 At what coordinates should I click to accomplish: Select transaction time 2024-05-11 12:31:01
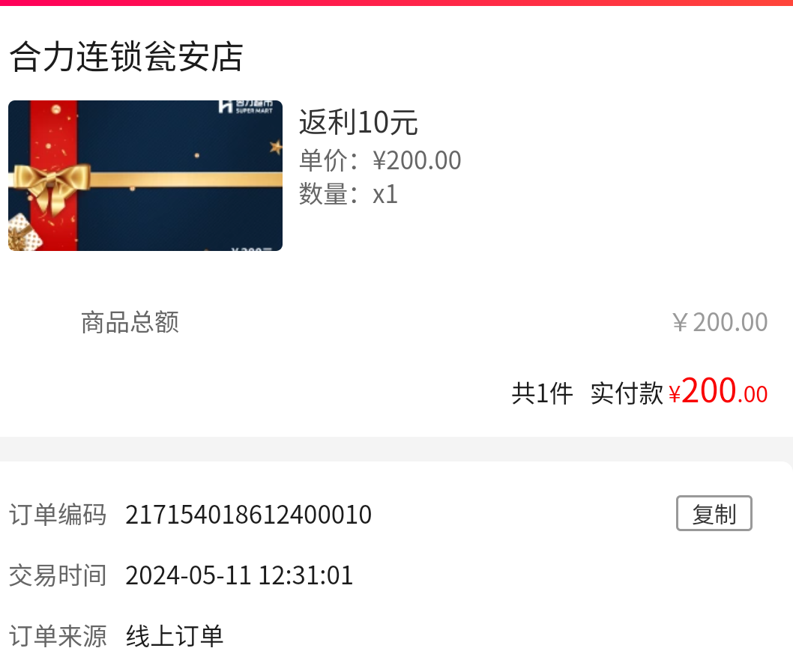(x=239, y=575)
